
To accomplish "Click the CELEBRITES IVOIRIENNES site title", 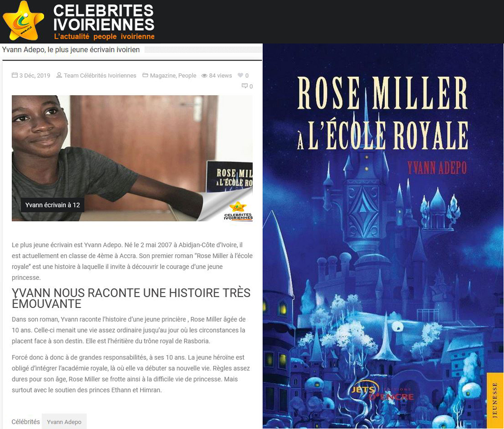I will 103,18.
